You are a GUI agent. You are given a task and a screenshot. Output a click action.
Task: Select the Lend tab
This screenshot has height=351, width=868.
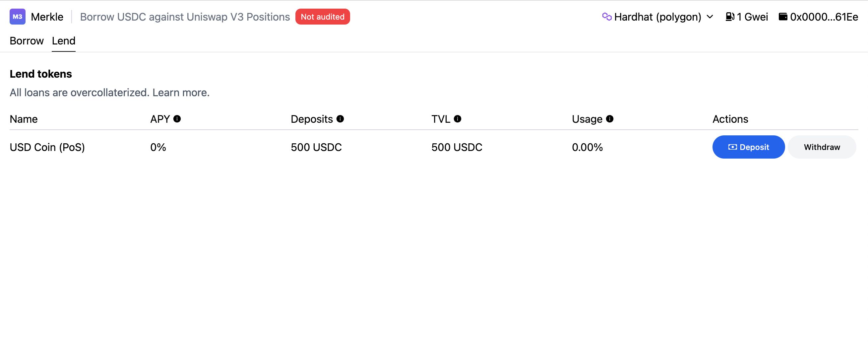point(63,41)
